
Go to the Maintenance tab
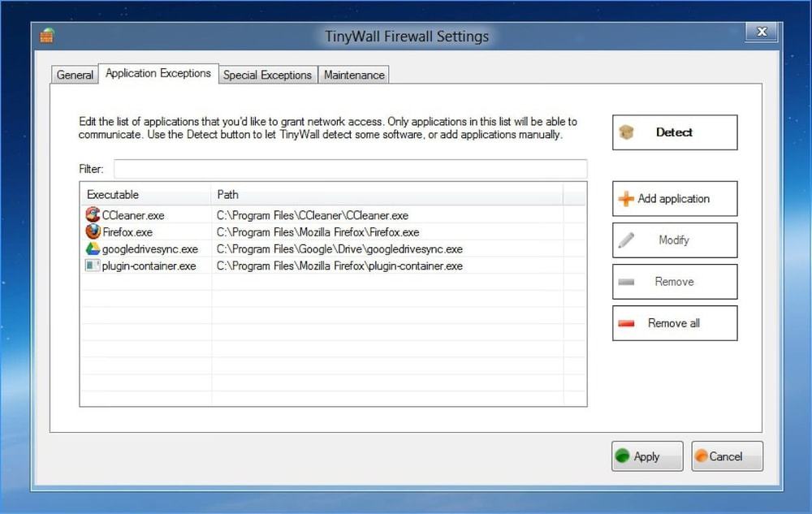click(354, 75)
